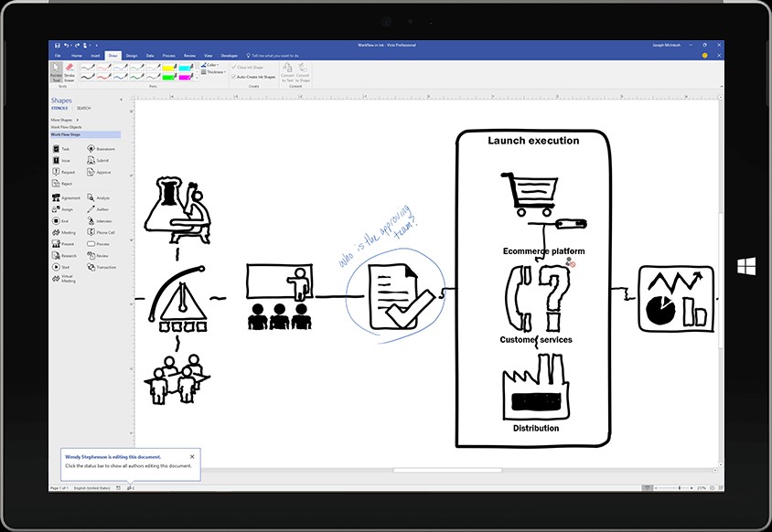Click the Convert to Text button
Viewport: 772px width, 532px height.
pos(287,71)
